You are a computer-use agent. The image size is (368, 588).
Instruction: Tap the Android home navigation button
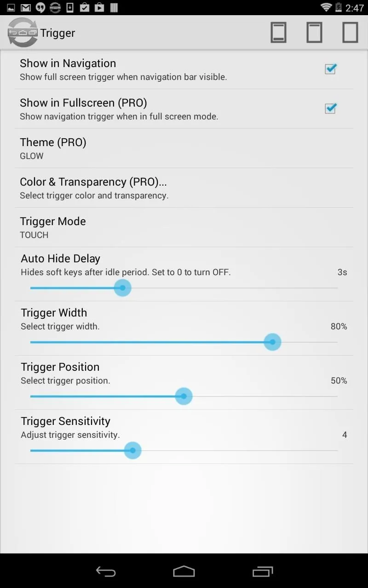[184, 571]
